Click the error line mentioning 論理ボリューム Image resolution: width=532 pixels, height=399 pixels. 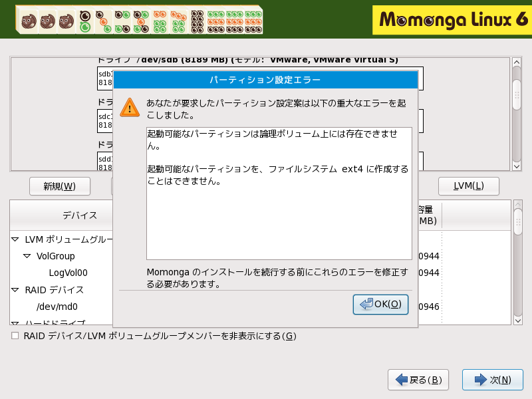(272, 140)
